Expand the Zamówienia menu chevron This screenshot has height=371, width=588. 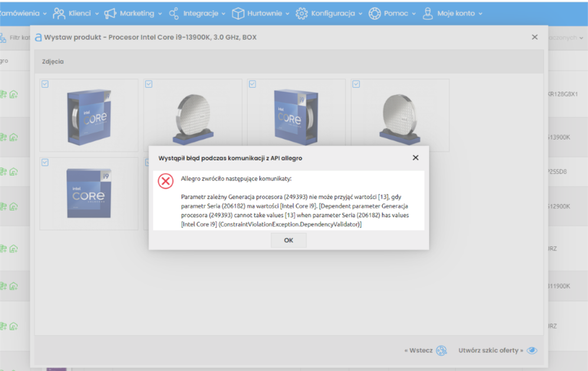pos(45,14)
